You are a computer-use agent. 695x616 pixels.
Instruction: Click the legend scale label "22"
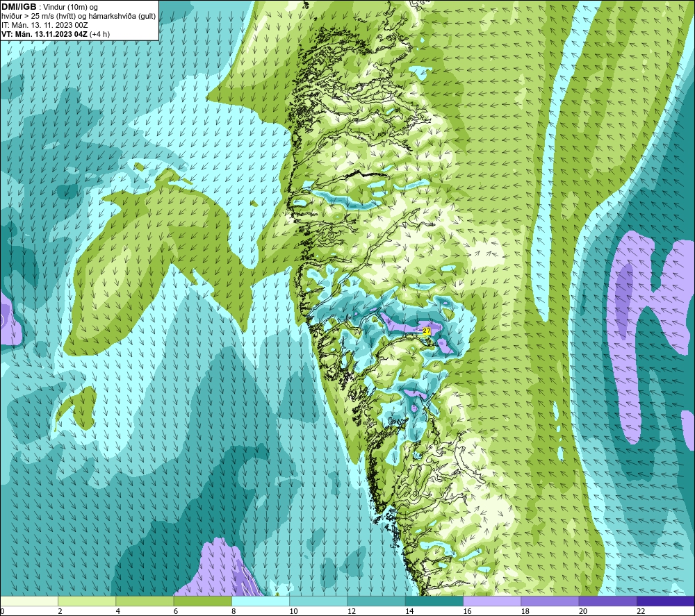[x=641, y=612]
